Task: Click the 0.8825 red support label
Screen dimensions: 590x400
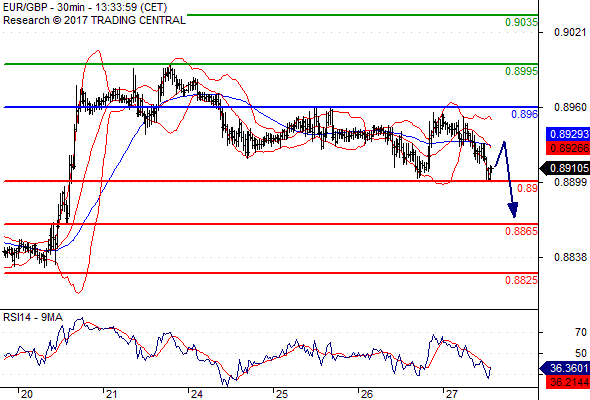Action: 521,280
